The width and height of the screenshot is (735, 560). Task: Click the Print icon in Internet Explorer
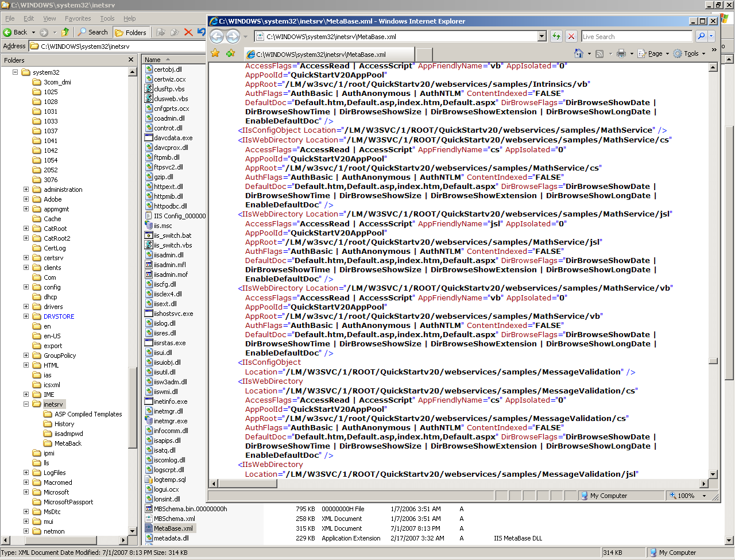click(x=621, y=53)
